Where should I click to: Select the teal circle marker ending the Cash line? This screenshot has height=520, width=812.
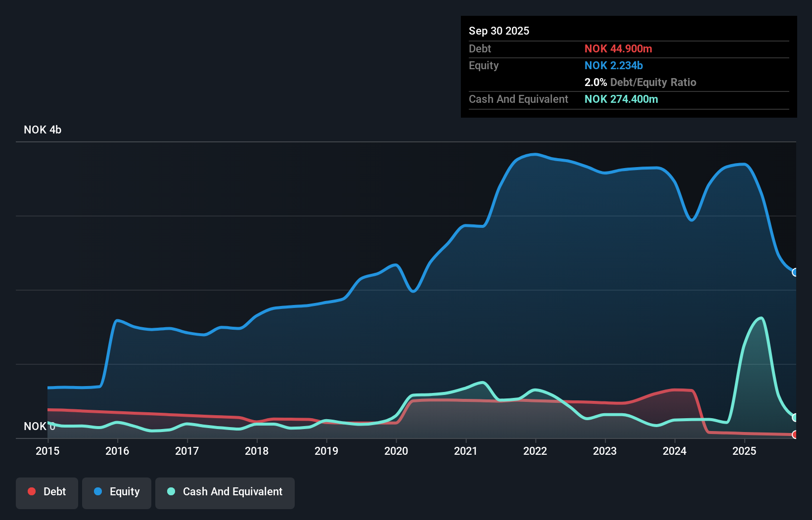795,417
